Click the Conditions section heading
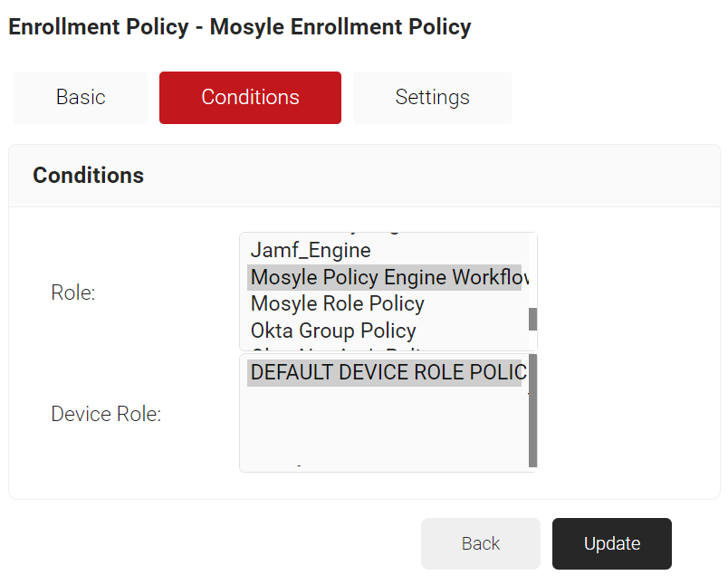 [88, 176]
